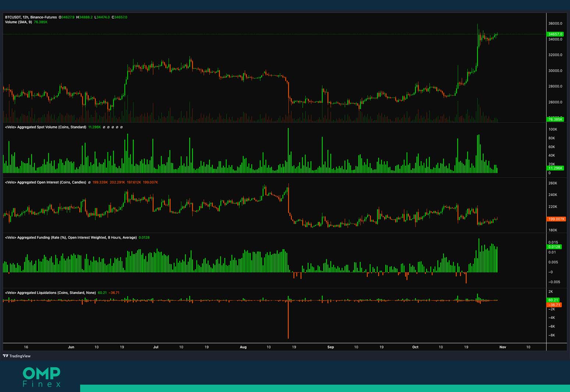Image resolution: width=570 pixels, height=392 pixels.
Task: Click the open value O34627.9
Action: click(67, 17)
